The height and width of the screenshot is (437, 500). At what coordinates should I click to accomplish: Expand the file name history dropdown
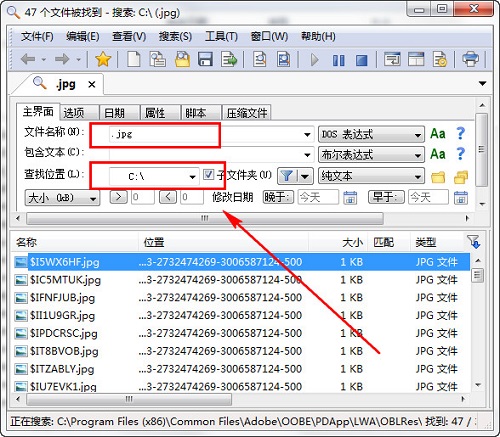point(307,135)
